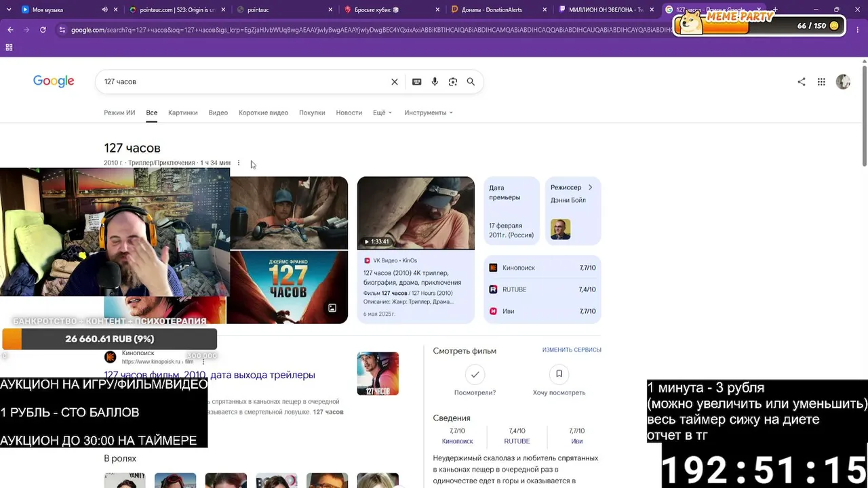Screen dimensions: 868x488
Task: Open three-dot menu of the Кинопоиск result
Action: [x=203, y=362]
